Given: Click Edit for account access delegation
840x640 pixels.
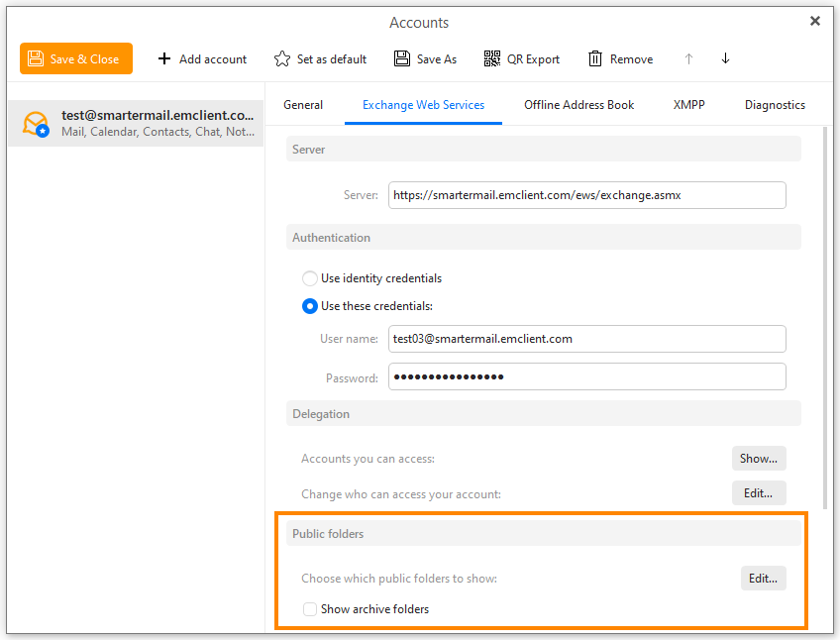Looking at the screenshot, I should point(759,493).
